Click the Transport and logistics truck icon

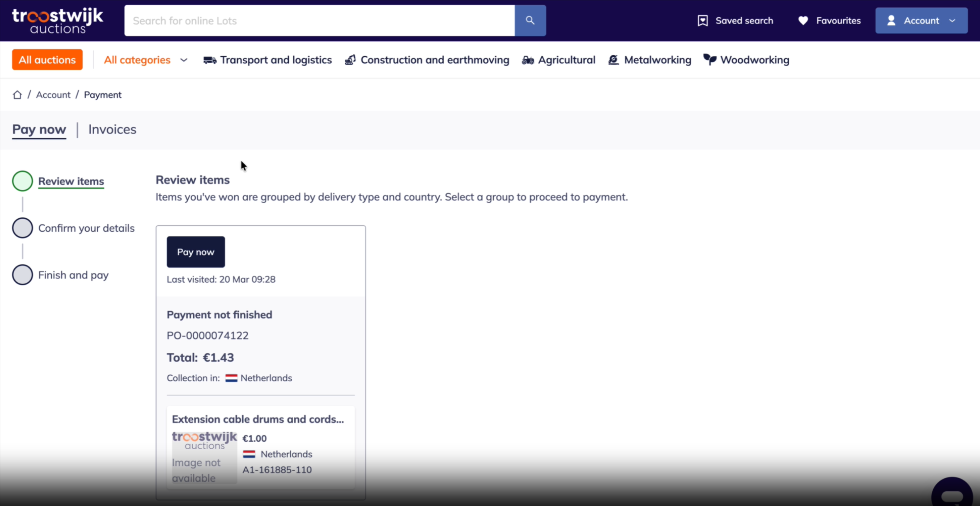coord(210,60)
